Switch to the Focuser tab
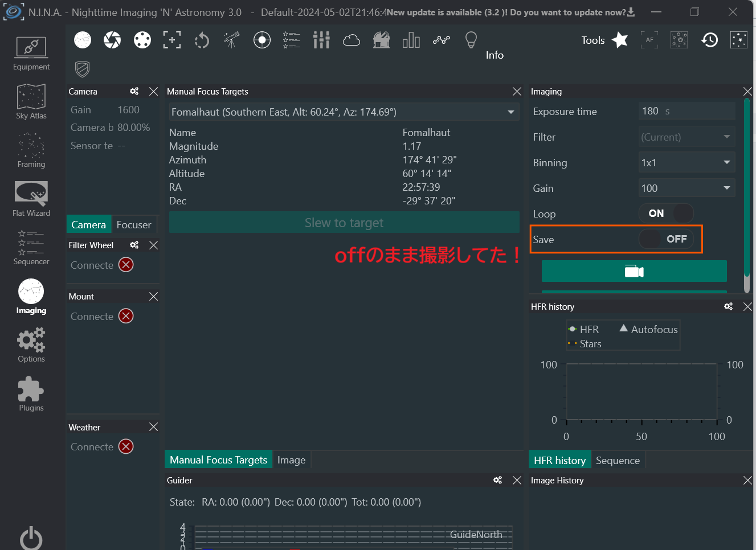This screenshot has width=756, height=550. (x=134, y=224)
